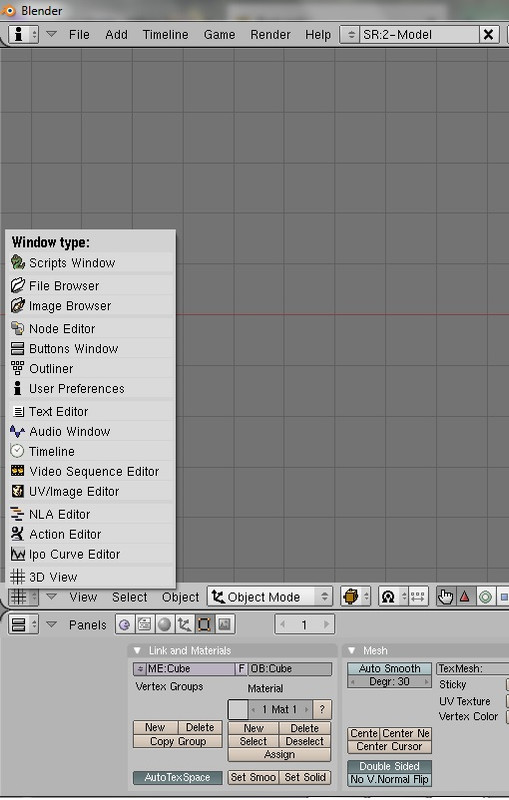Screen dimensions: 509x800
Task: Select File Browser window type
Action: [x=91, y=286]
